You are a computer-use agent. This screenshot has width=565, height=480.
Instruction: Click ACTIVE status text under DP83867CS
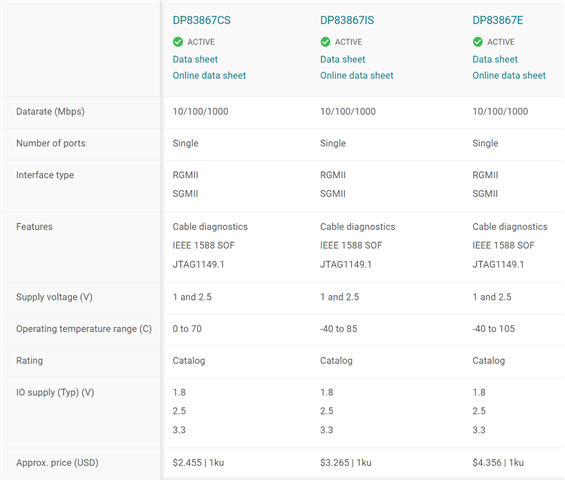pos(201,42)
